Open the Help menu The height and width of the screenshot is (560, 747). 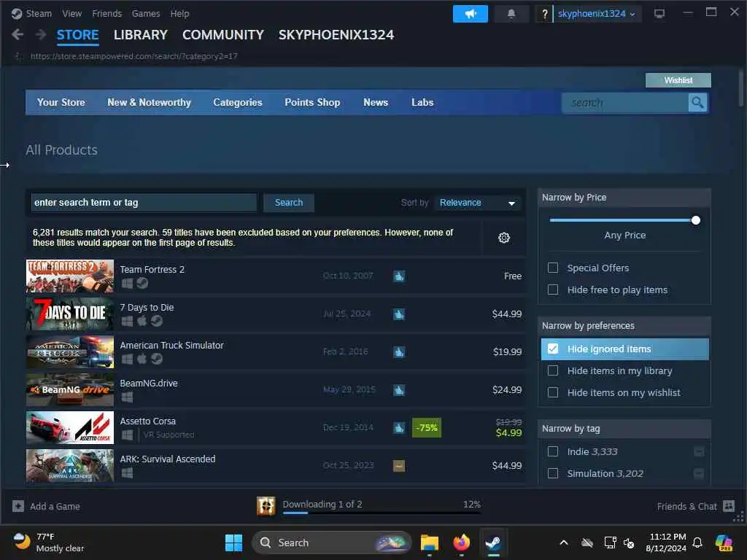tap(179, 14)
